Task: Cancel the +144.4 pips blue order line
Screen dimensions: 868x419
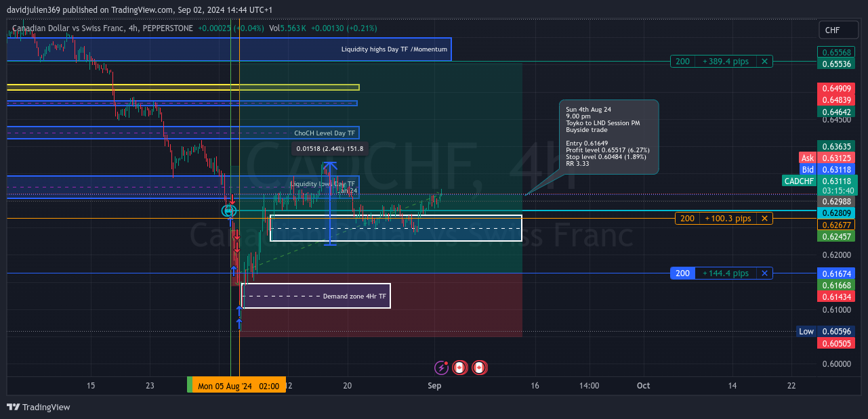Action: (764, 273)
